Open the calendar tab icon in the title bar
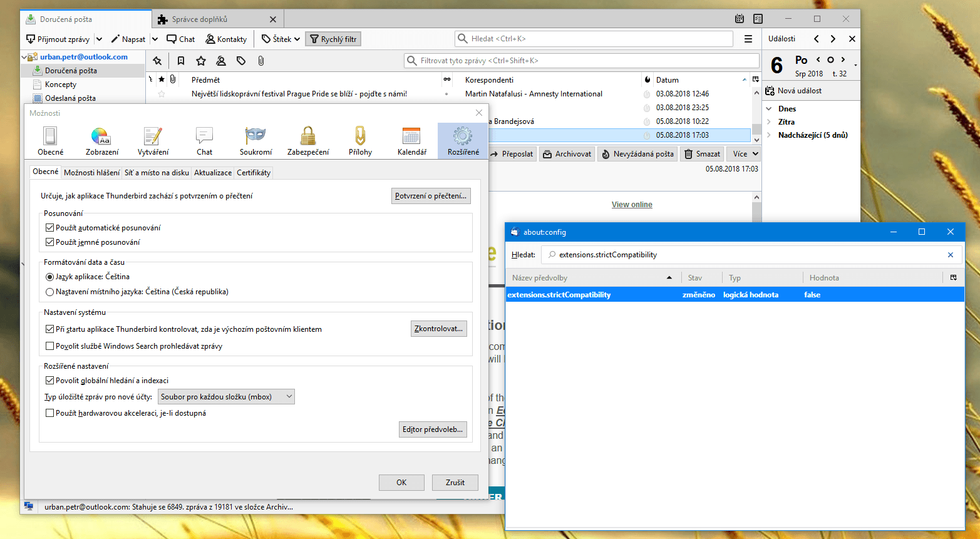 point(740,19)
